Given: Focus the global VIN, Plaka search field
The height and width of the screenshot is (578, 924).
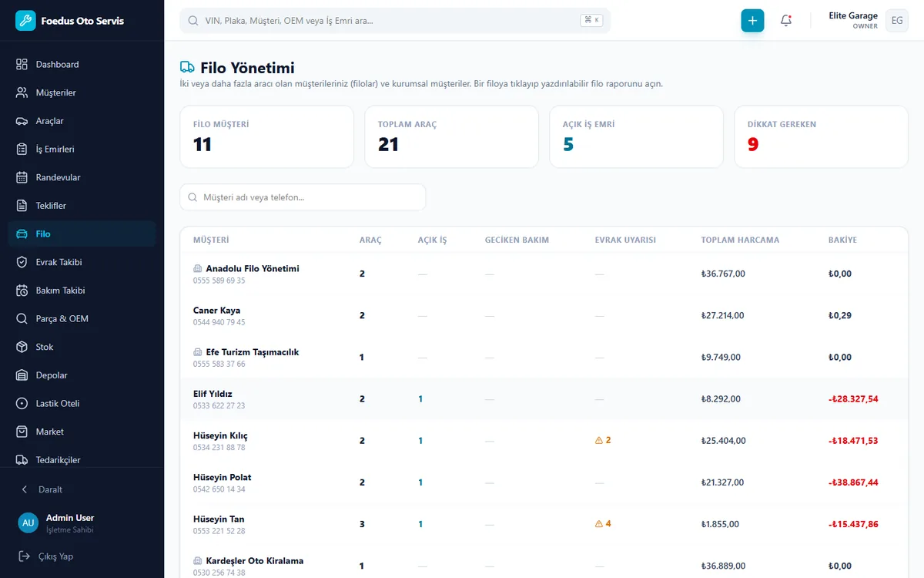Looking at the screenshot, I should [x=395, y=21].
